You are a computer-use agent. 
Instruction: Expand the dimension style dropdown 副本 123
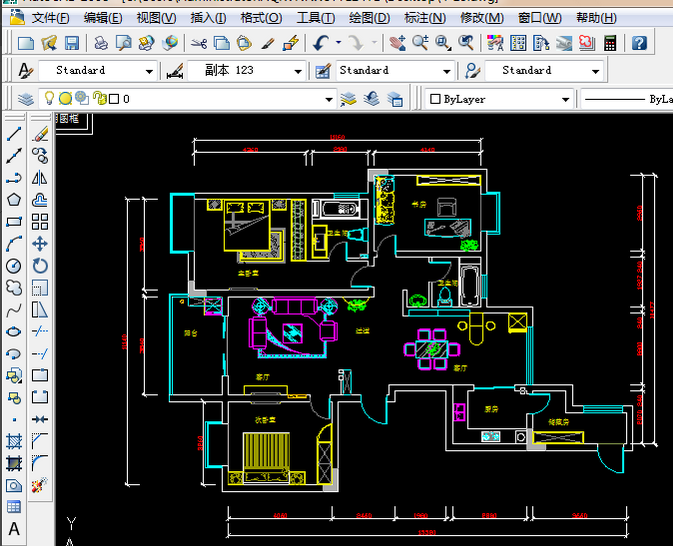[298, 71]
